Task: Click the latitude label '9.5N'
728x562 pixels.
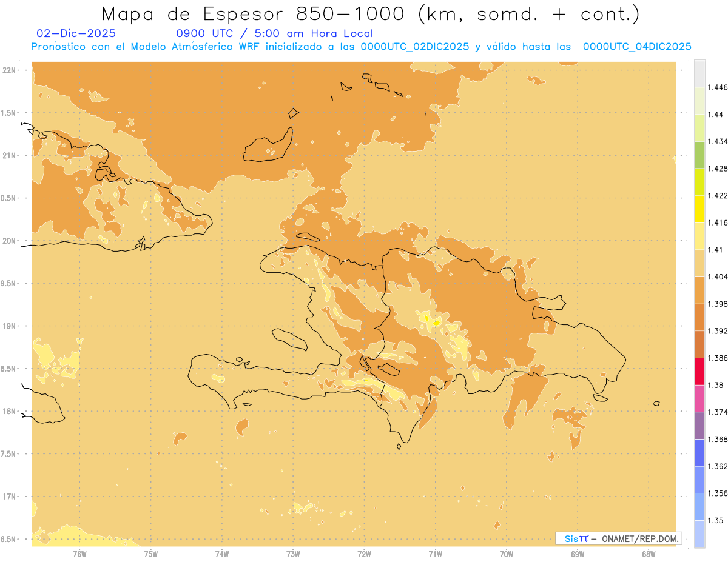Action: 8,283
